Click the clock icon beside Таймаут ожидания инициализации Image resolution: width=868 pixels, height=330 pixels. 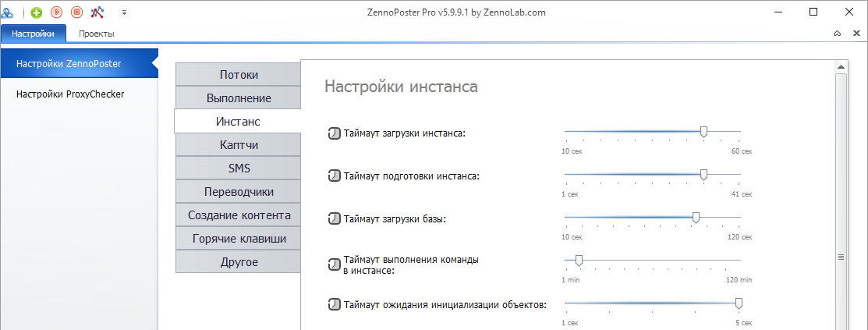(x=335, y=304)
